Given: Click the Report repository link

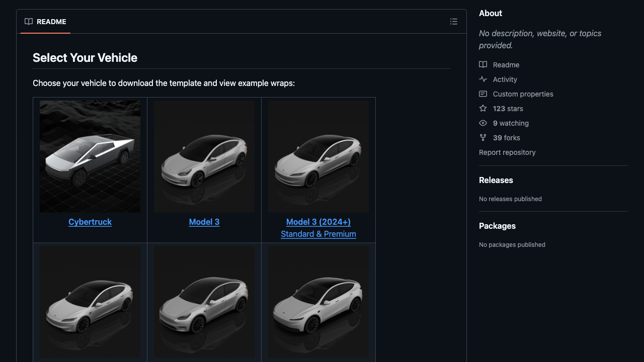Looking at the screenshot, I should point(507,152).
